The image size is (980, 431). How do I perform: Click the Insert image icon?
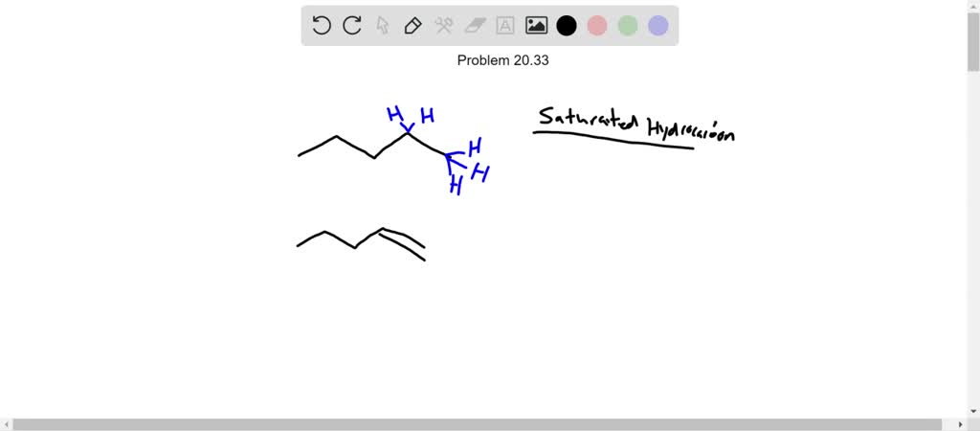536,26
